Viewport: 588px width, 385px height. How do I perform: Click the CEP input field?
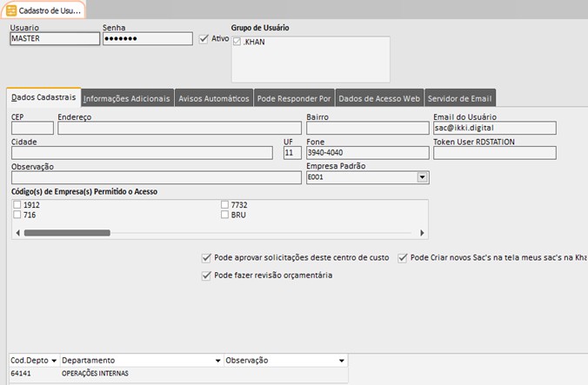(33, 128)
